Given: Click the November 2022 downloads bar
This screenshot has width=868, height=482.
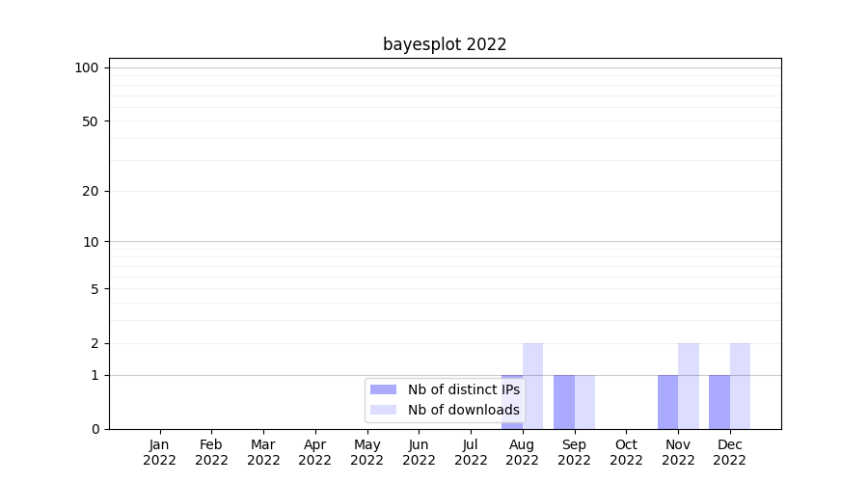Looking at the screenshot, I should coord(689,386).
